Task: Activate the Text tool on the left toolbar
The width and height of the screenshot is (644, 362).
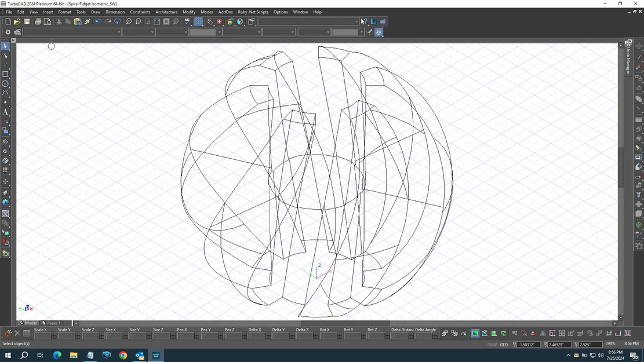Action: point(5,112)
